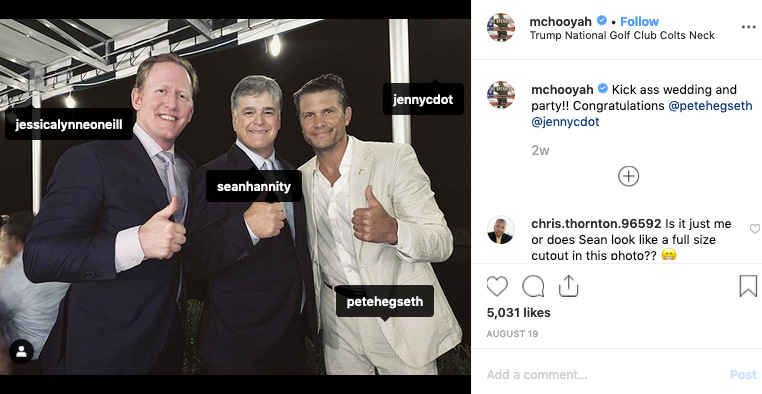Open Trump National Golf Club location

(622, 35)
